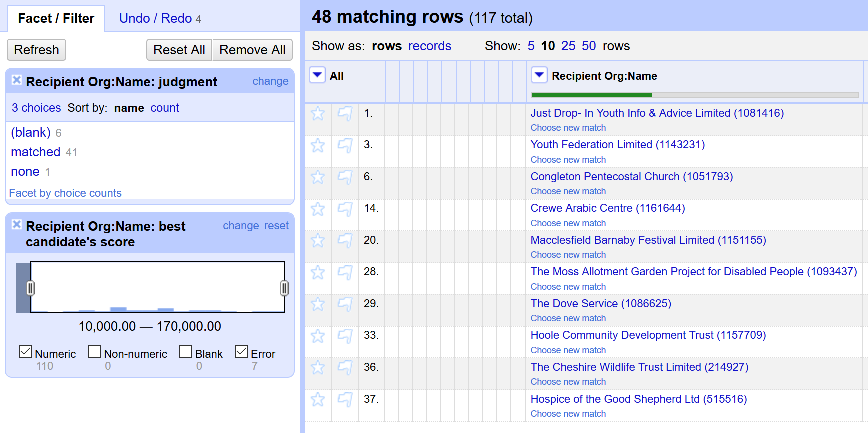Sort facet choices by count
The height and width of the screenshot is (433, 868).
165,108
